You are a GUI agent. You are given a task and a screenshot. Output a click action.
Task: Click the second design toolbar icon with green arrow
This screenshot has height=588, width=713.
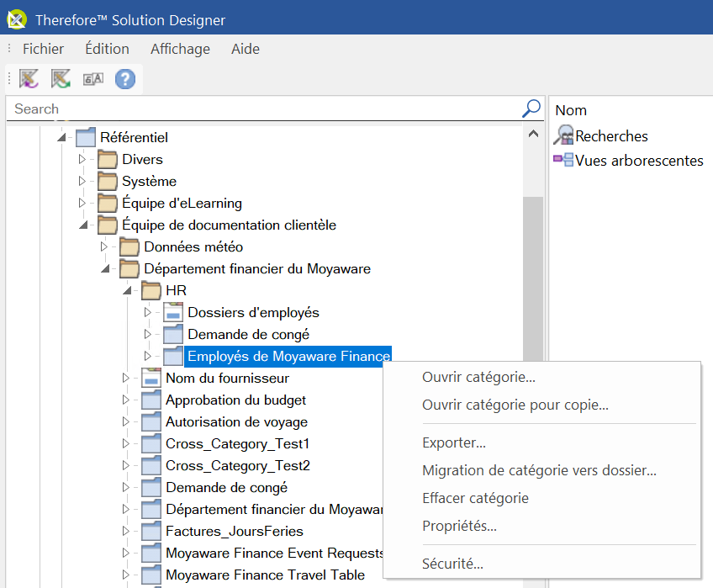pos(61,79)
